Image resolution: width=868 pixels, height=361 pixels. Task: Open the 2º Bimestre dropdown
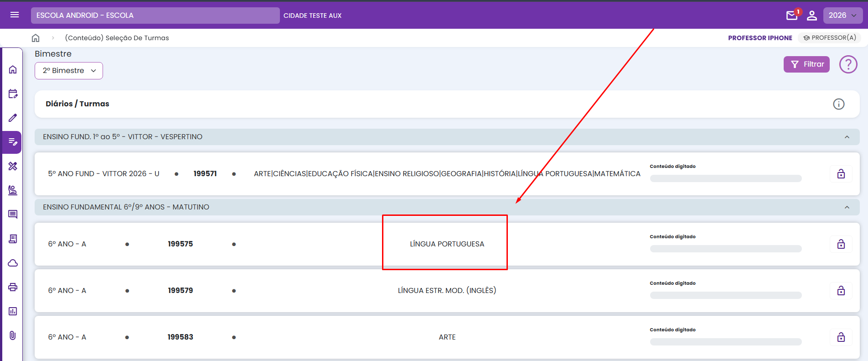coord(69,71)
